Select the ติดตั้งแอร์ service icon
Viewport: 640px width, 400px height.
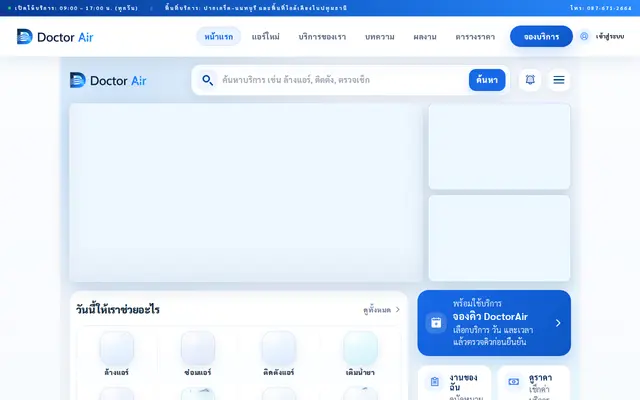click(x=279, y=348)
